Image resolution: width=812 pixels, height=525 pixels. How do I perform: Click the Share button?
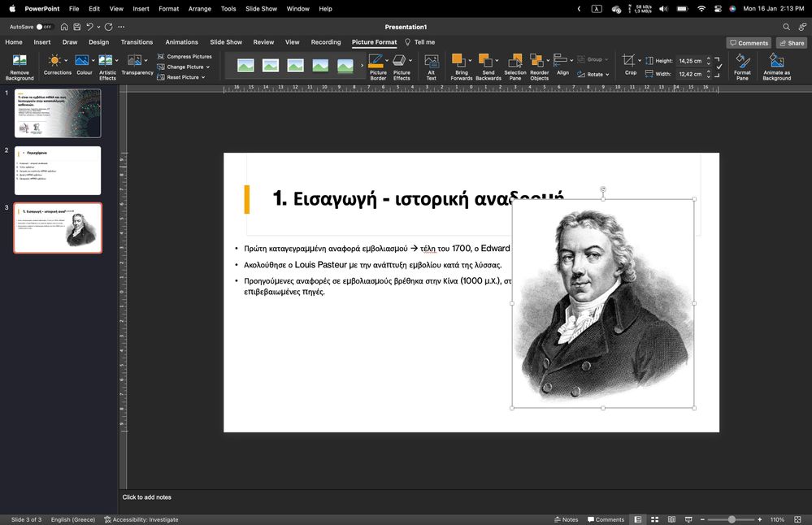click(792, 43)
